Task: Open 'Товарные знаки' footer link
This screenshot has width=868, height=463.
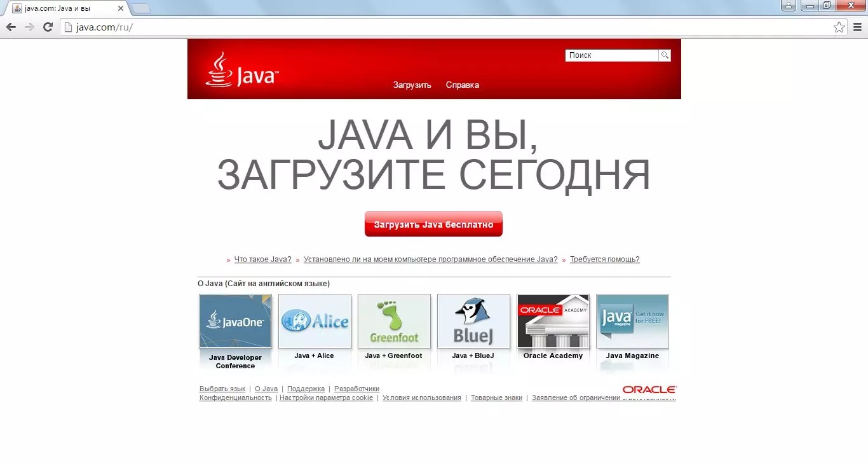Action: (496, 398)
